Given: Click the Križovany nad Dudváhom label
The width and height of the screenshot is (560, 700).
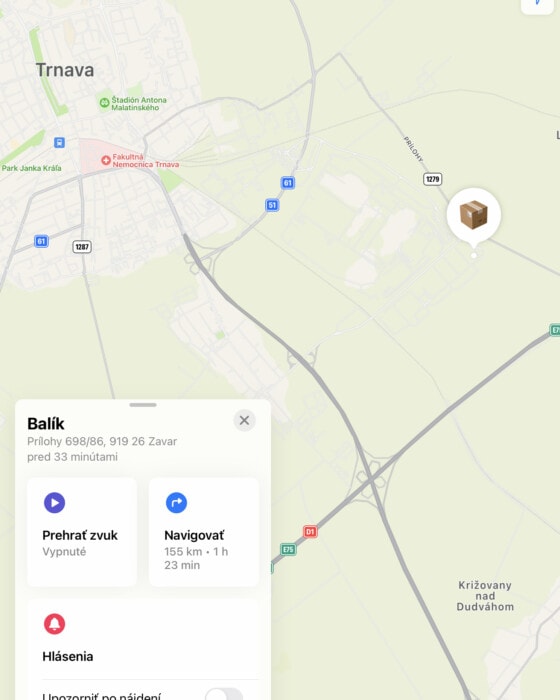Looking at the screenshot, I should coord(485,596).
